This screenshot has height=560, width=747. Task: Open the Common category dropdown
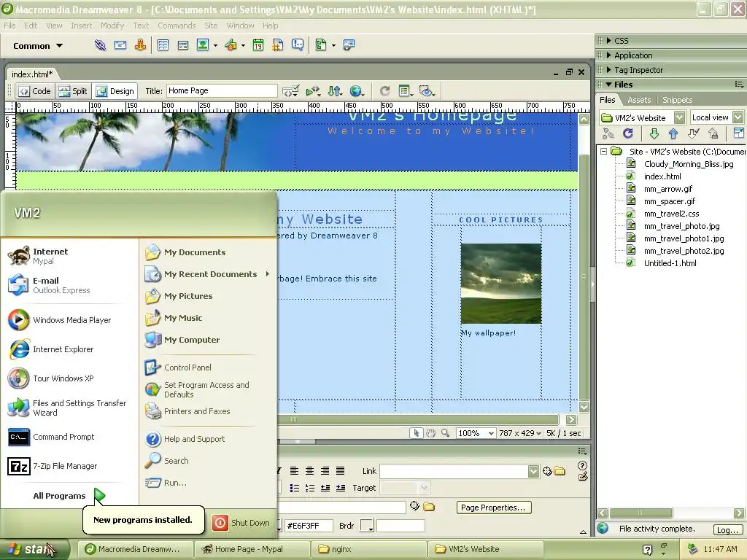(x=38, y=46)
